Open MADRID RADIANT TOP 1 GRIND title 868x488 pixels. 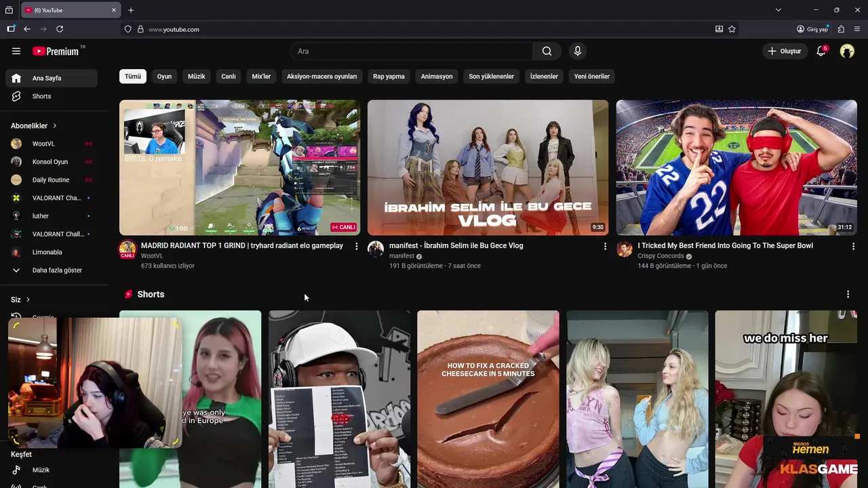(x=242, y=245)
